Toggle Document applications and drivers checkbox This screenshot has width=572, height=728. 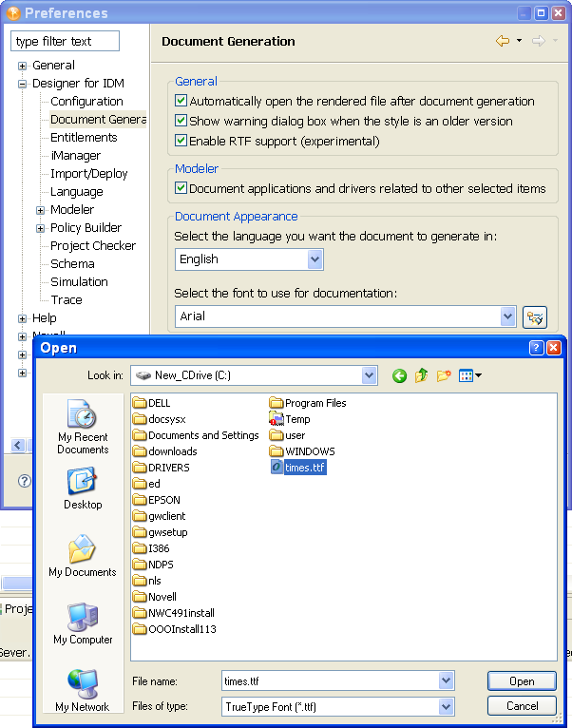click(x=181, y=188)
